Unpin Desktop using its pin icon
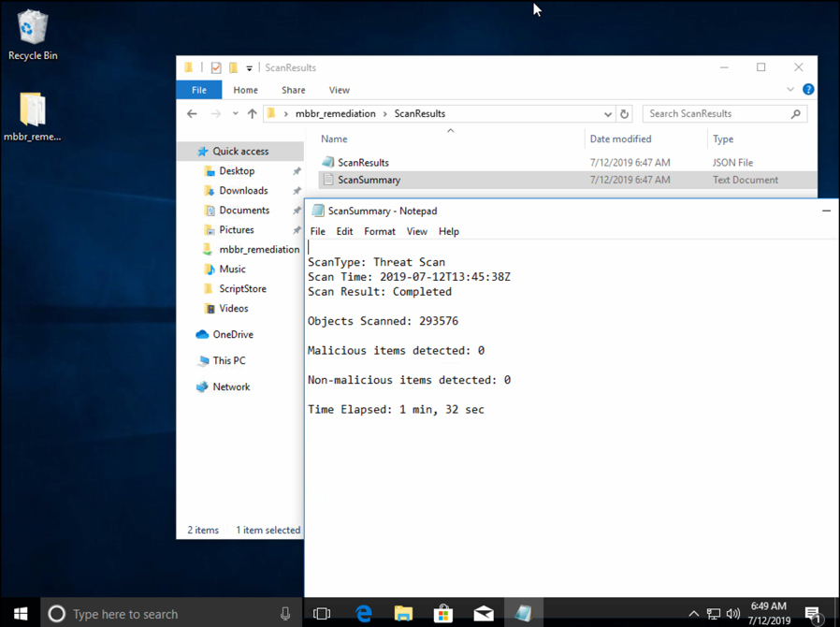The image size is (840, 627). coord(297,171)
